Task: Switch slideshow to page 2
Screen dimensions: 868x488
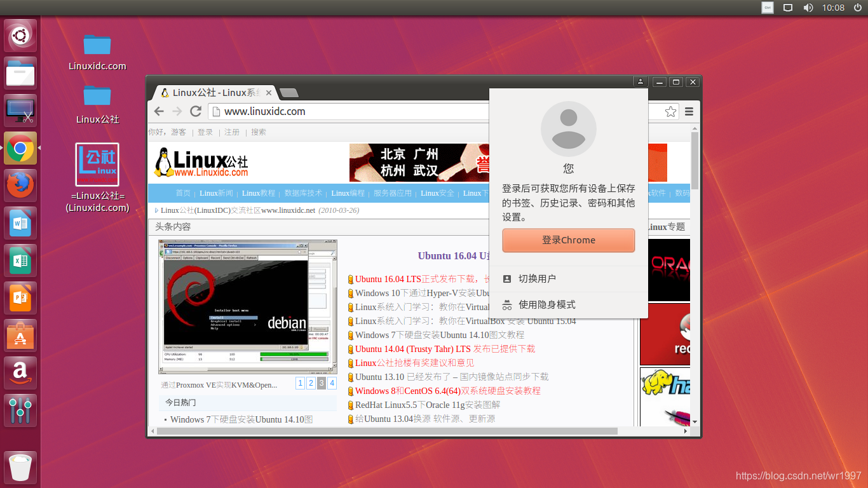Action: 311,383
